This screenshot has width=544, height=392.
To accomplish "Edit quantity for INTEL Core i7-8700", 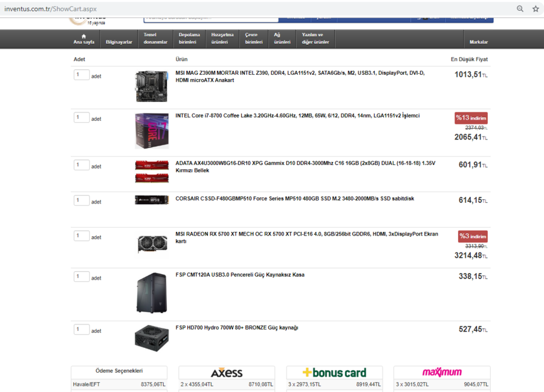I will [82, 117].
